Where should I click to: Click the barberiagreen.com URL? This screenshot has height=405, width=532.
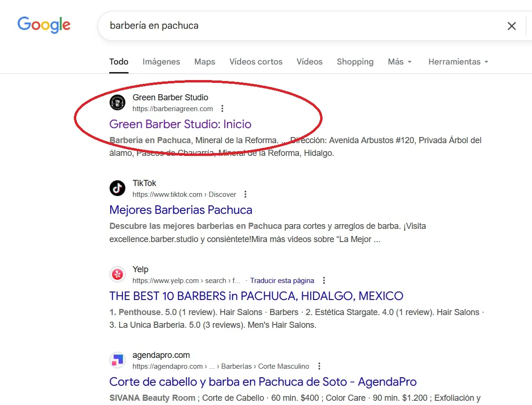point(173,109)
